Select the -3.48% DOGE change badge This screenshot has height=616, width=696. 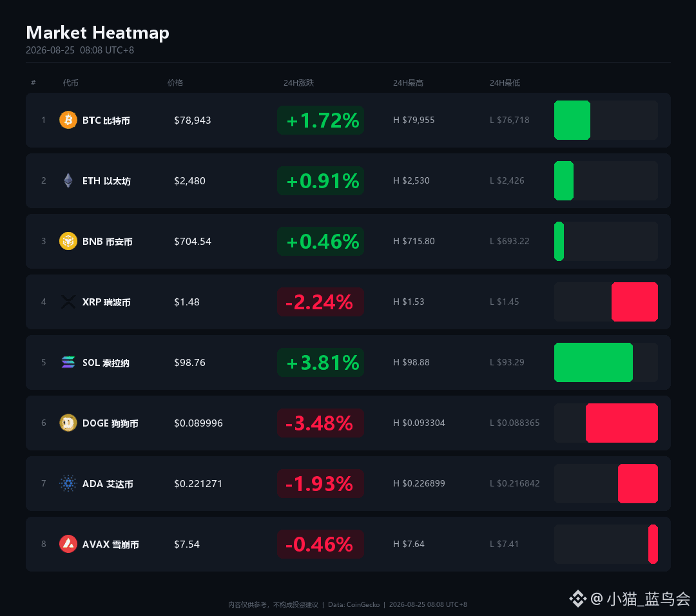pyautogui.click(x=320, y=423)
